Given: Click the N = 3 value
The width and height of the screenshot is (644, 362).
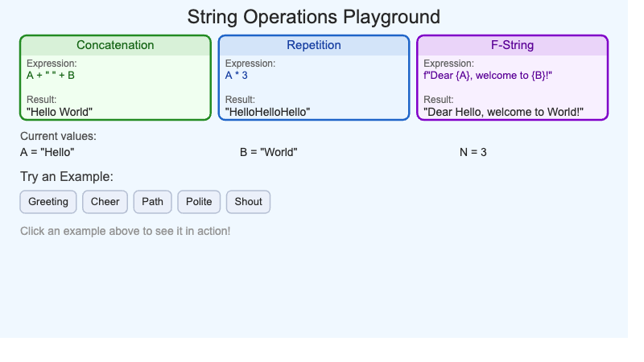Looking at the screenshot, I should (x=473, y=152).
